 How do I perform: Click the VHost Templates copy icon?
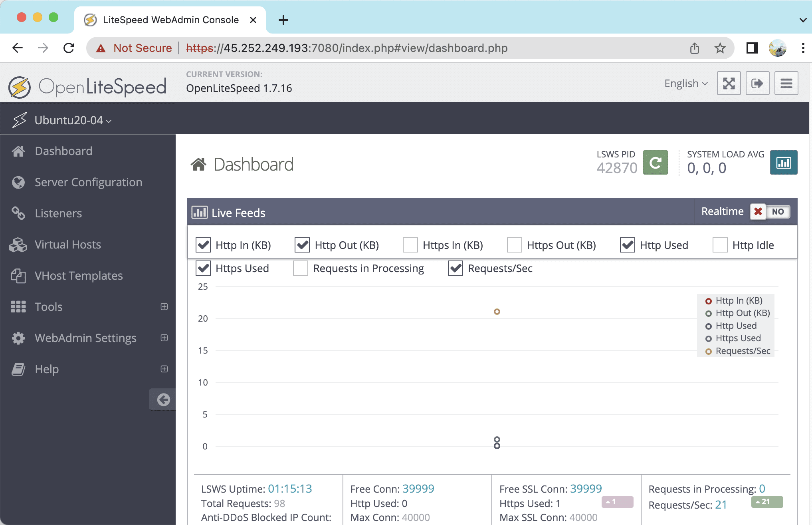click(x=18, y=276)
